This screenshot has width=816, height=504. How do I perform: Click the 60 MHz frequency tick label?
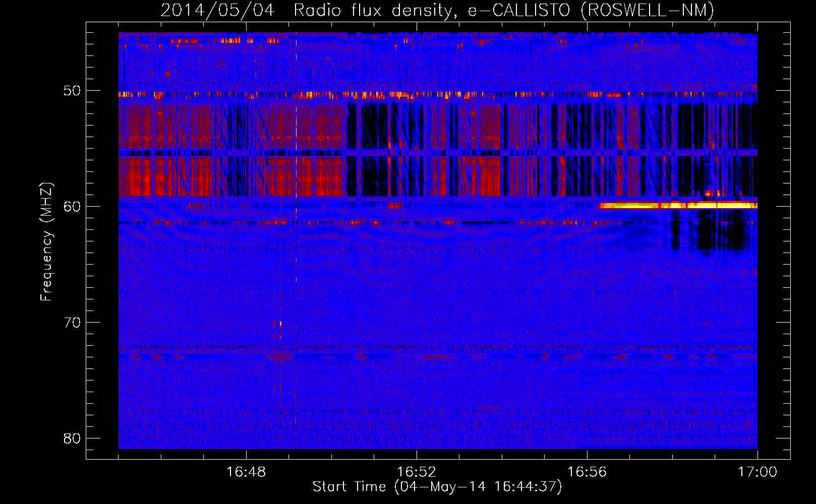[x=72, y=206]
